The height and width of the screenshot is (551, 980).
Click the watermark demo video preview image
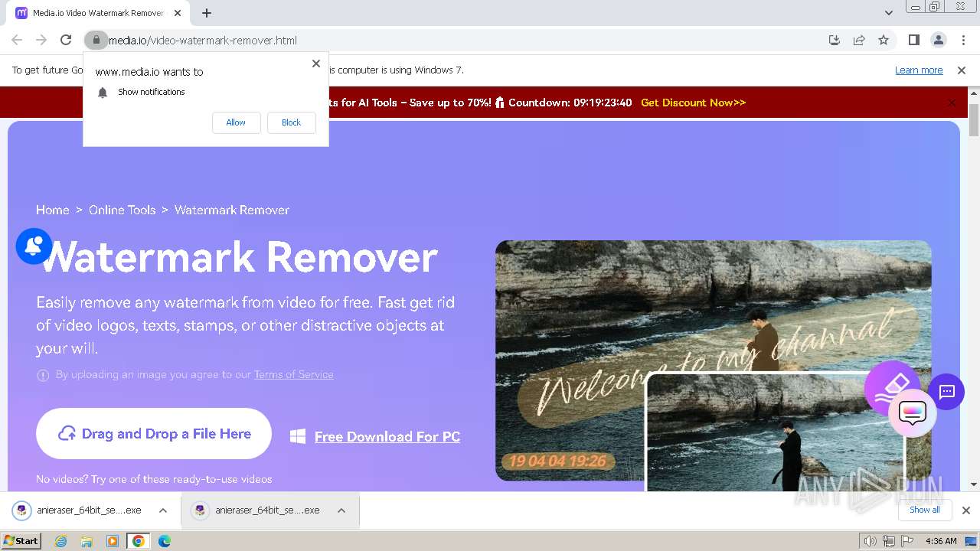(713, 360)
